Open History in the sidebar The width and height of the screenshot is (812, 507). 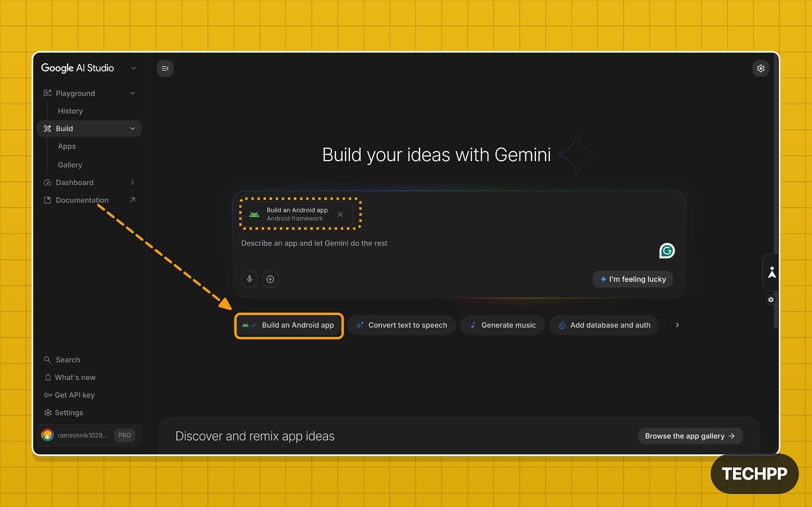click(70, 111)
